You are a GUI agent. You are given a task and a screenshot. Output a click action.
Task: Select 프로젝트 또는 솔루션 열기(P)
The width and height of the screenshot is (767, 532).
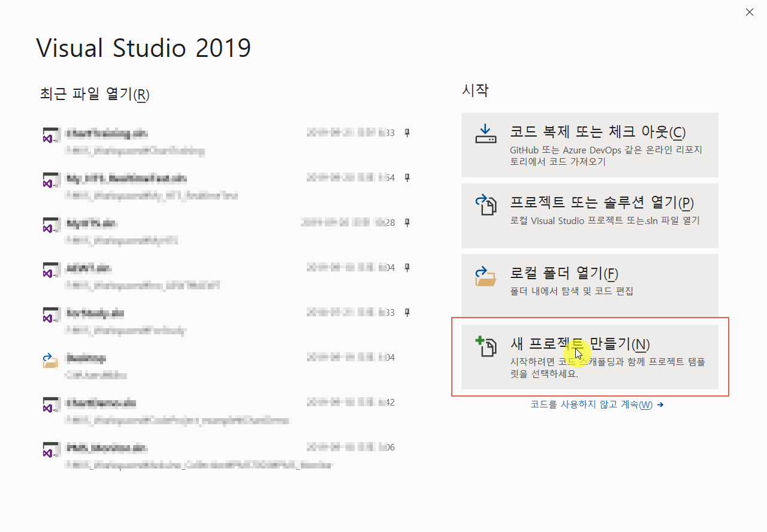tap(590, 216)
